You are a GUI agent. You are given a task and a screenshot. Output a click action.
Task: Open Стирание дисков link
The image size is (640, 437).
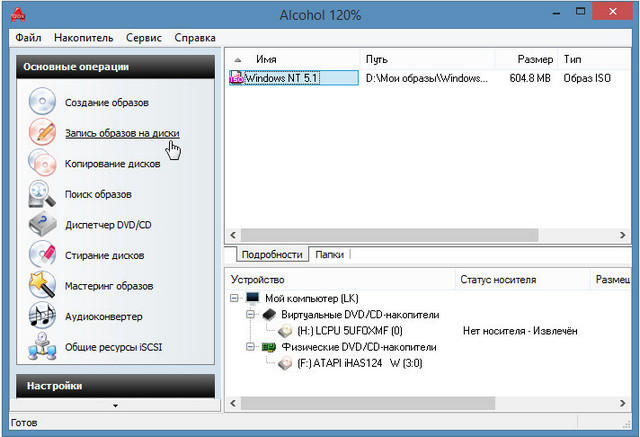pyautogui.click(x=104, y=255)
